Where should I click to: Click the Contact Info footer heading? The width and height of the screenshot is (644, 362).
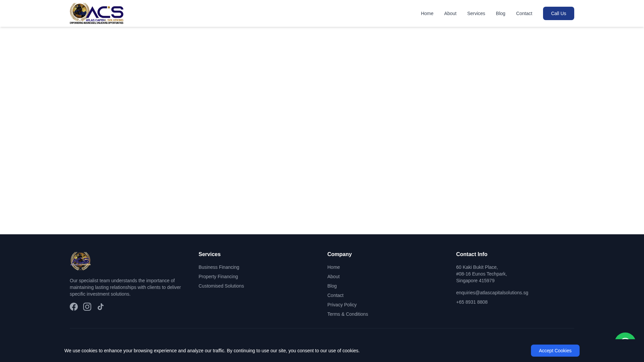472,254
